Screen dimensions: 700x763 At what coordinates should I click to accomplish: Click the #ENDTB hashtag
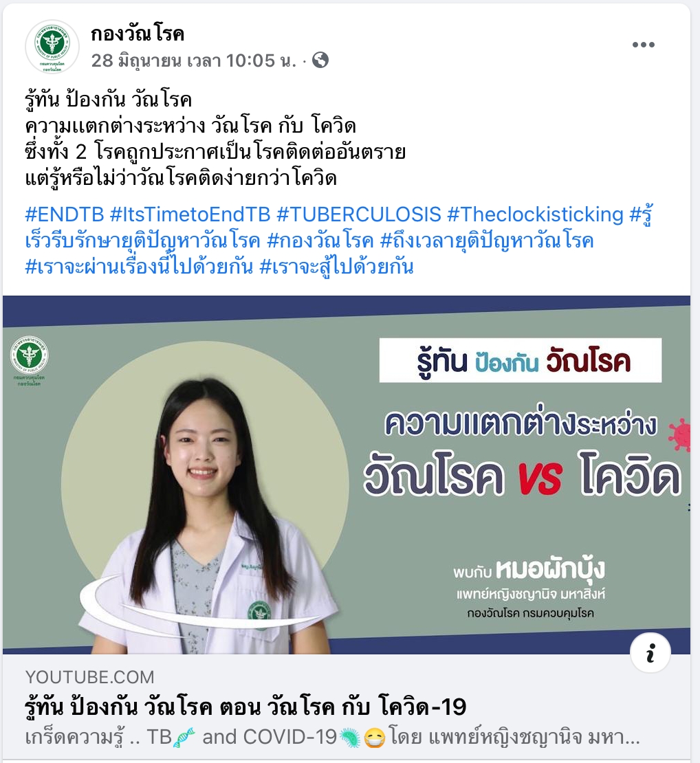coord(65,214)
